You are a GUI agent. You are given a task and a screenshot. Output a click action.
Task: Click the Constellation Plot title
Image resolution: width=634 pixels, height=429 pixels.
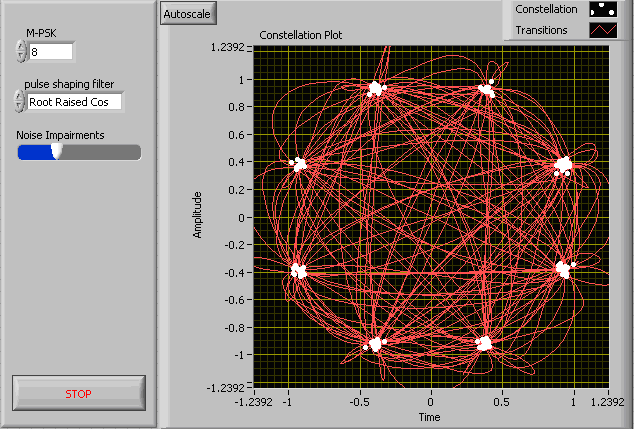300,35
